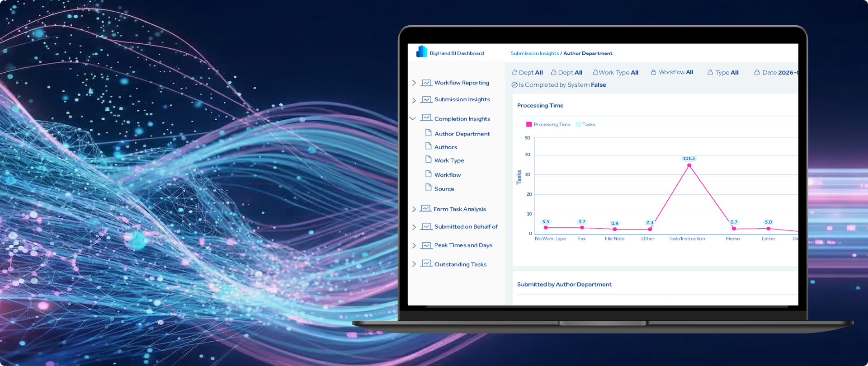Click the lock icon beside Workflow filter

653,72
